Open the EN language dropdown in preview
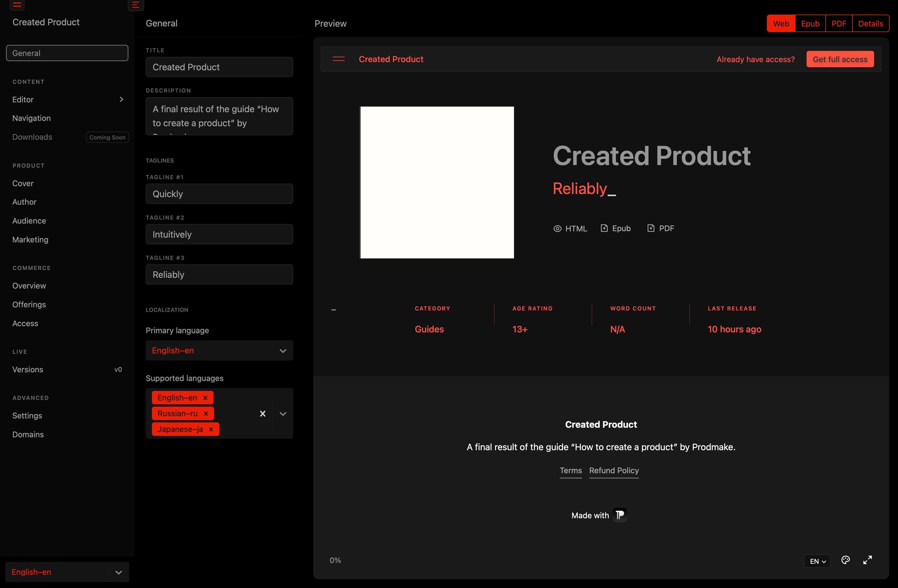The image size is (898, 588). click(817, 561)
